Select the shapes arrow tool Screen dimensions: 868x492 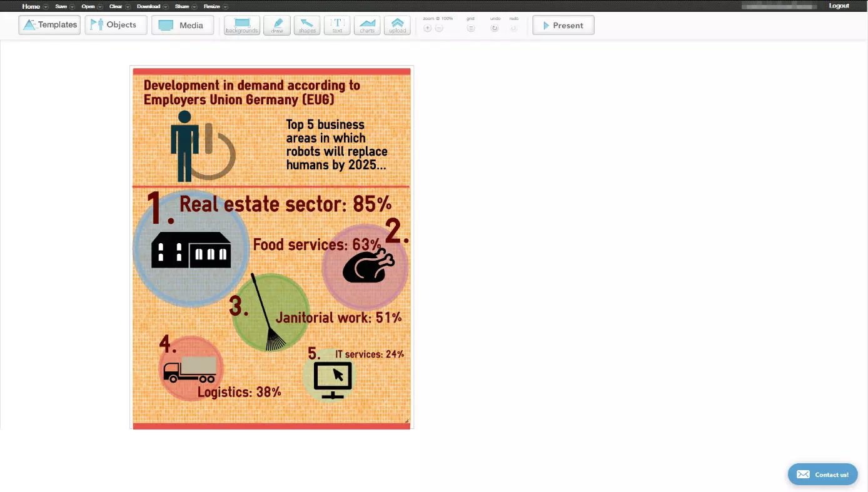307,26
